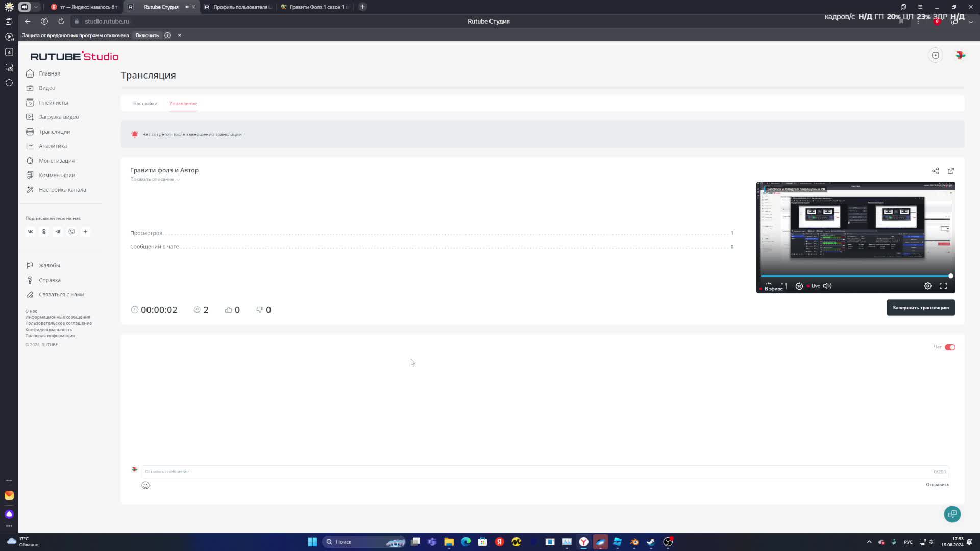Click the add video icon in header
The width and height of the screenshot is (980, 551).
[935, 55]
